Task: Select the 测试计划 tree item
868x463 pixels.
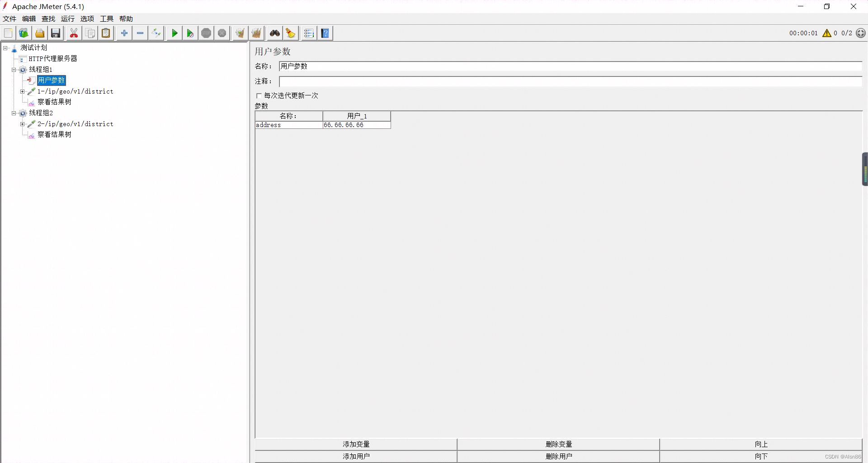Action: point(33,48)
